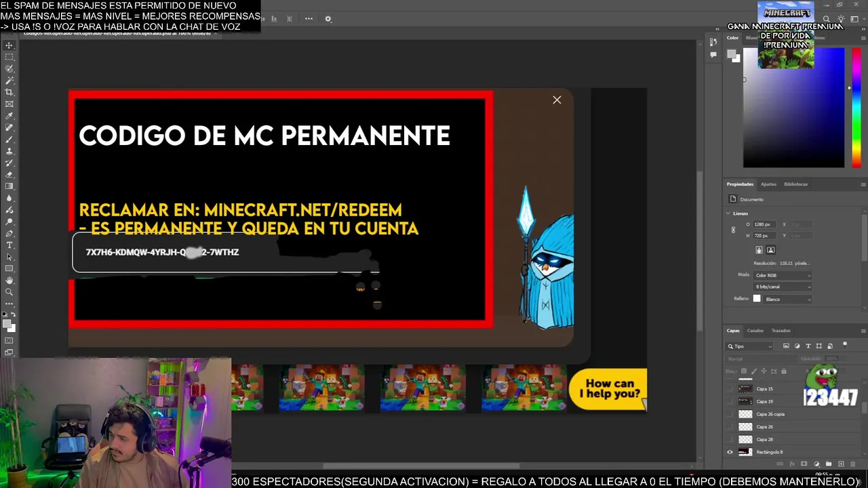Open the options bar settings gear
Viewport: 868px width, 488px height.
[328, 19]
